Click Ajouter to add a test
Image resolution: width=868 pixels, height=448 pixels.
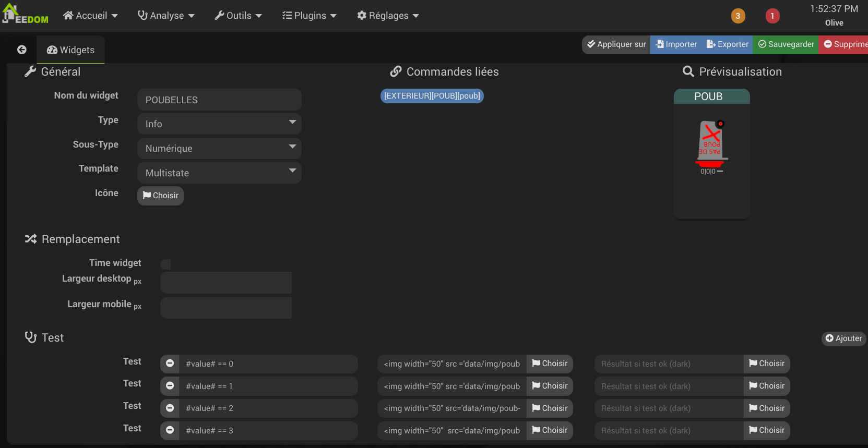[x=843, y=338]
